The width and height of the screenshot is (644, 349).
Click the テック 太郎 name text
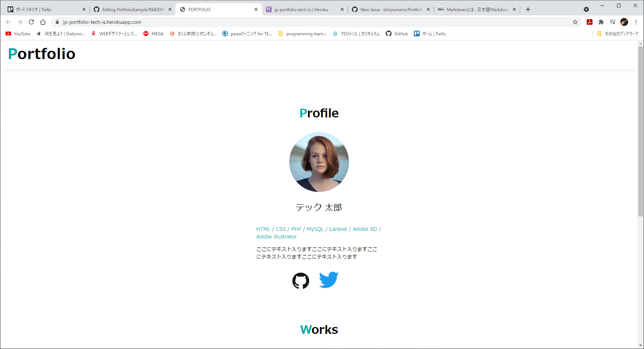click(x=319, y=207)
